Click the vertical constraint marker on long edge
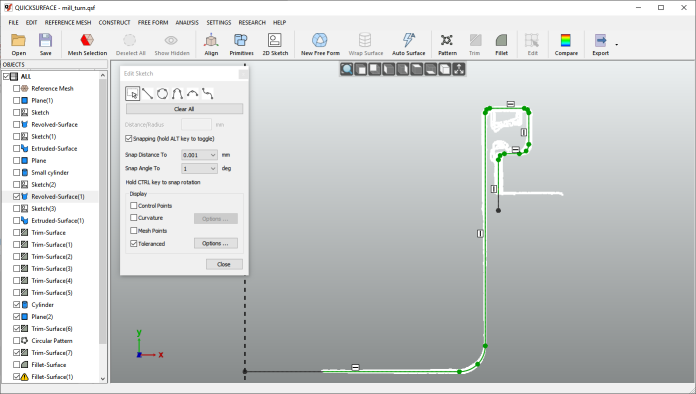Viewport: 696px width, 394px height. click(x=480, y=233)
